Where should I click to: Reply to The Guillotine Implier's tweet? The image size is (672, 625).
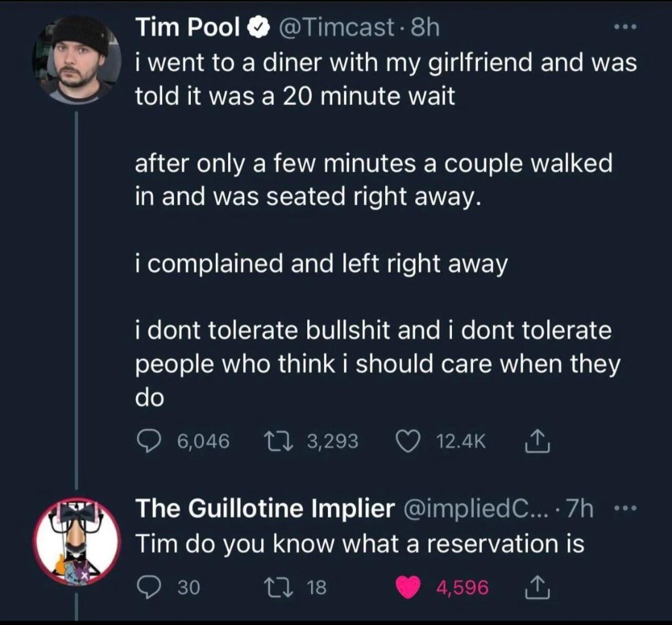click(149, 587)
